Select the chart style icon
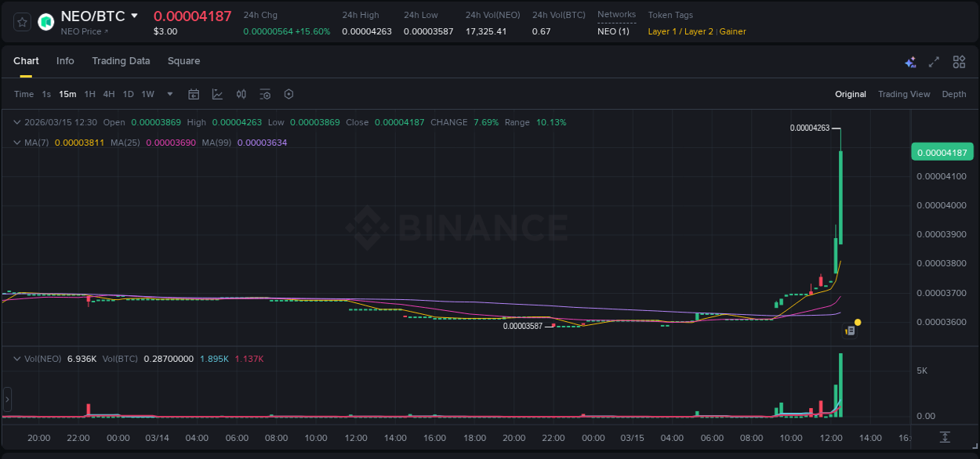980x459 pixels. (x=216, y=93)
